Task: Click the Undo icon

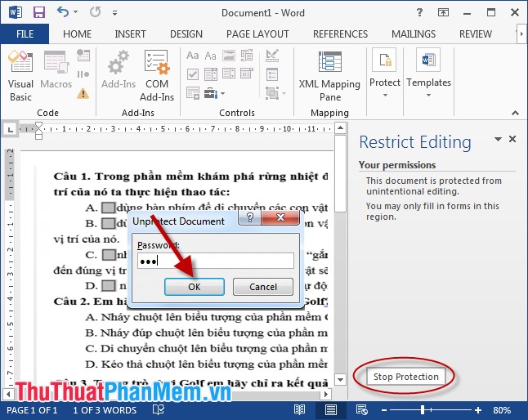Action: [63, 12]
